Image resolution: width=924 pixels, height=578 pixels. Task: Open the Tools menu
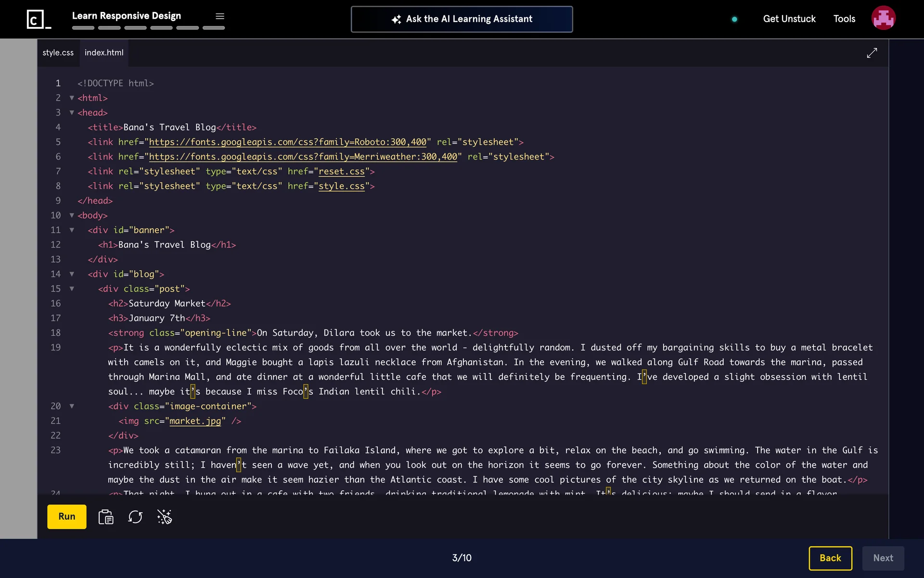tap(844, 19)
